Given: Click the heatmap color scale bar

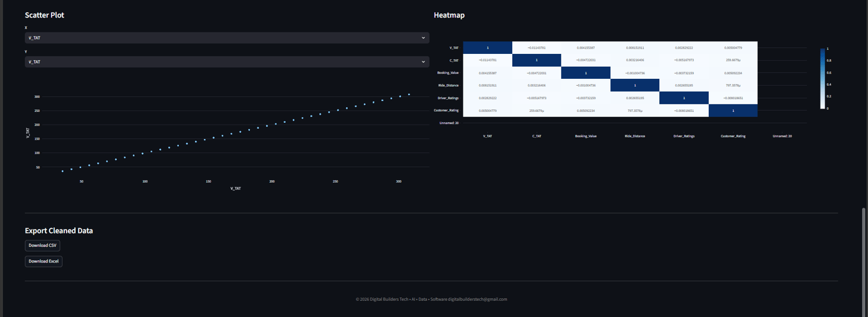Looking at the screenshot, I should pyautogui.click(x=822, y=78).
